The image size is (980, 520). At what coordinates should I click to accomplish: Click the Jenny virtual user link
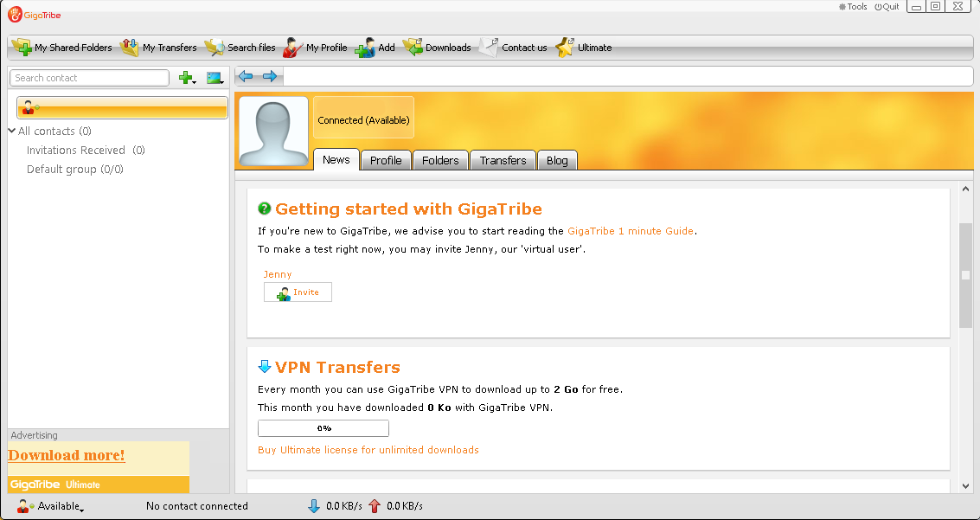(x=278, y=274)
